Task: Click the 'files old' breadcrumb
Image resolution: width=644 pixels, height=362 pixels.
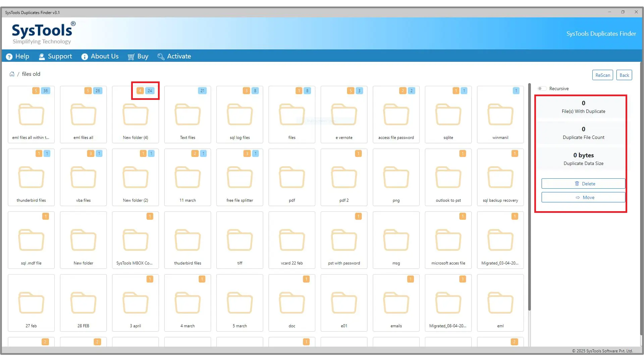Action: 31,74
